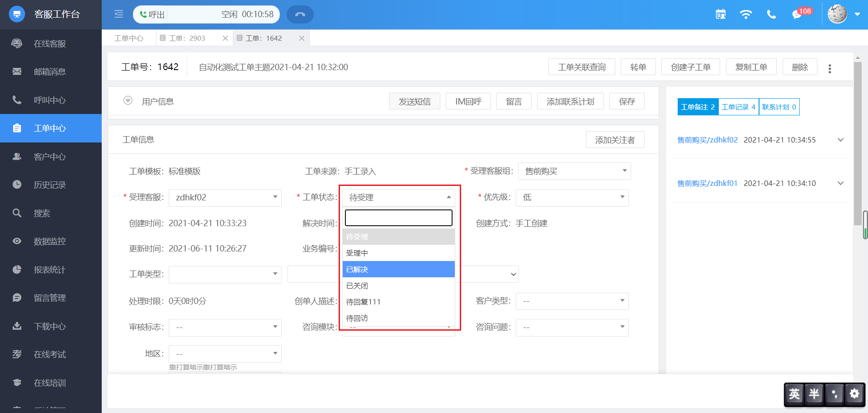Screen dimensions: 868x413
Task: Open the 优先级 dropdown
Action: [572, 198]
